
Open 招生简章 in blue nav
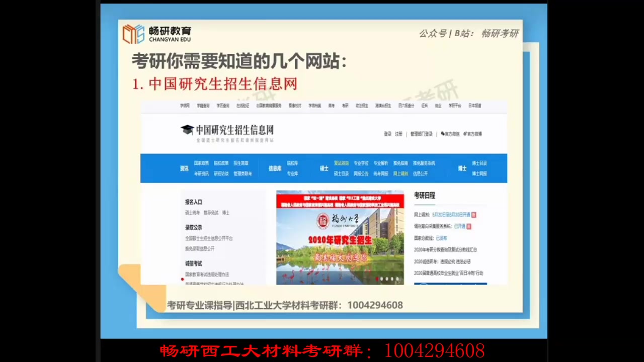(x=240, y=163)
